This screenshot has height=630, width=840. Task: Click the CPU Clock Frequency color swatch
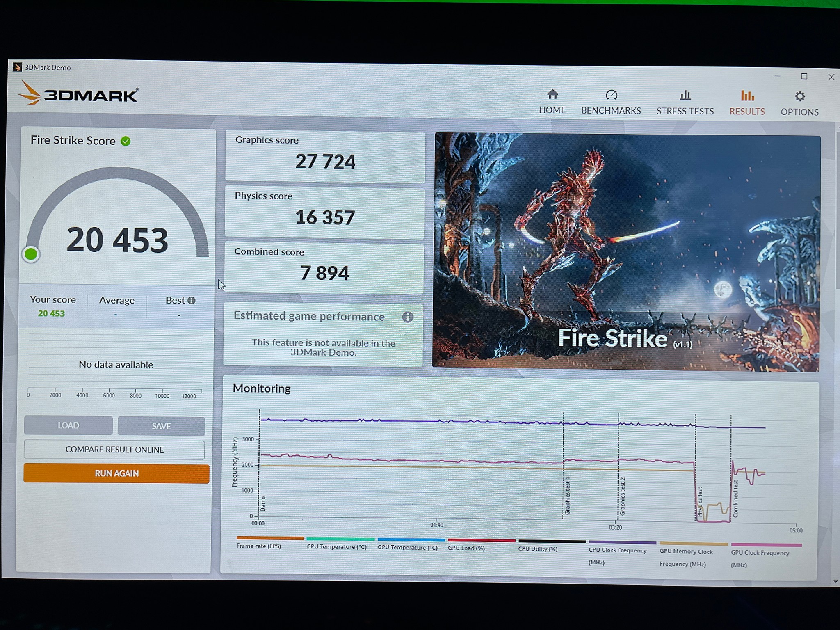point(622,542)
